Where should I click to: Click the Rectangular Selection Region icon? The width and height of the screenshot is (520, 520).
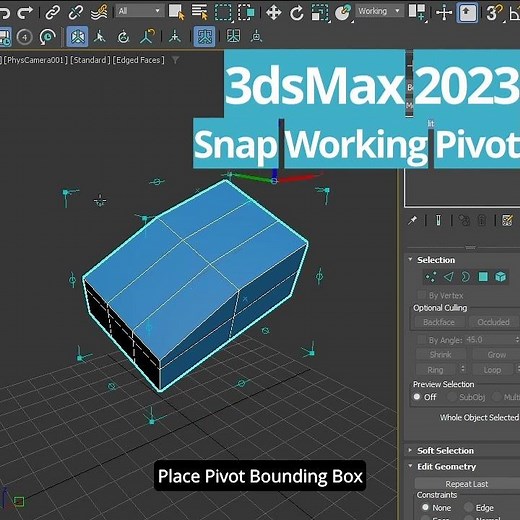(223, 13)
